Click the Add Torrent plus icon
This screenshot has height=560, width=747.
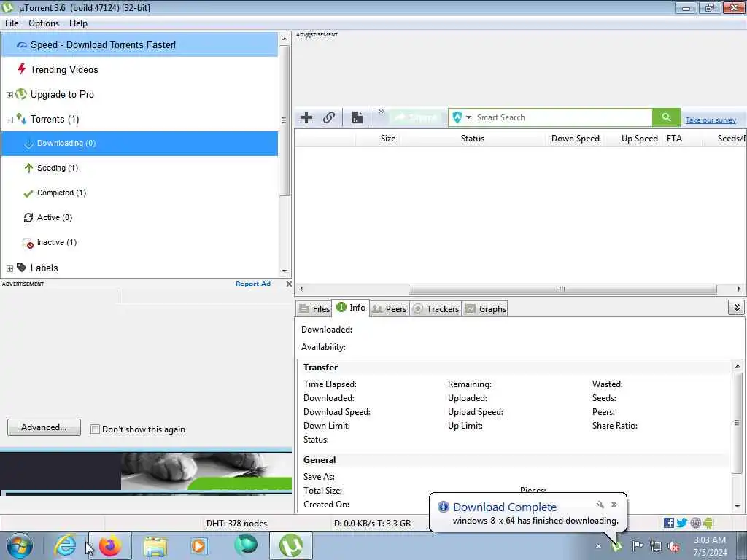(x=306, y=117)
